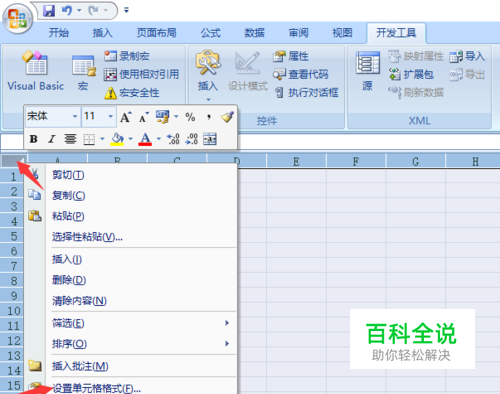Image resolution: width=500 pixels, height=394 pixels.
Task: Select column G header
Action: 416,161
